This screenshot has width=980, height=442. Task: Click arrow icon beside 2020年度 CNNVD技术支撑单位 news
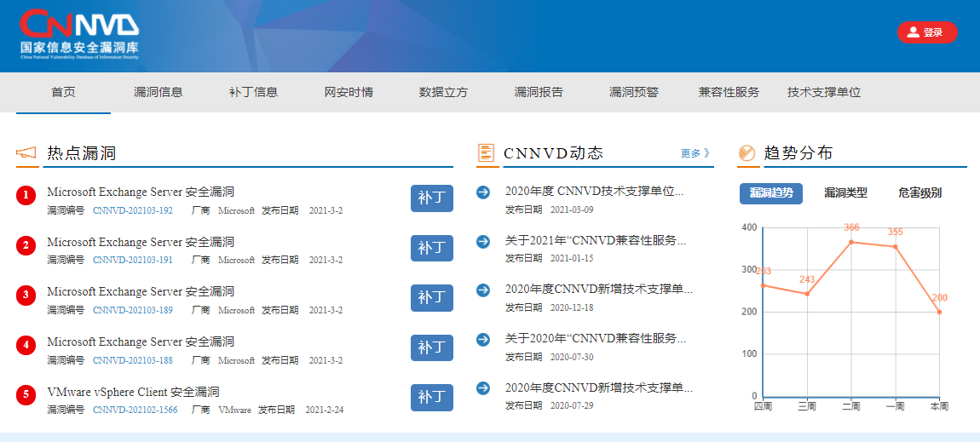[x=483, y=192]
